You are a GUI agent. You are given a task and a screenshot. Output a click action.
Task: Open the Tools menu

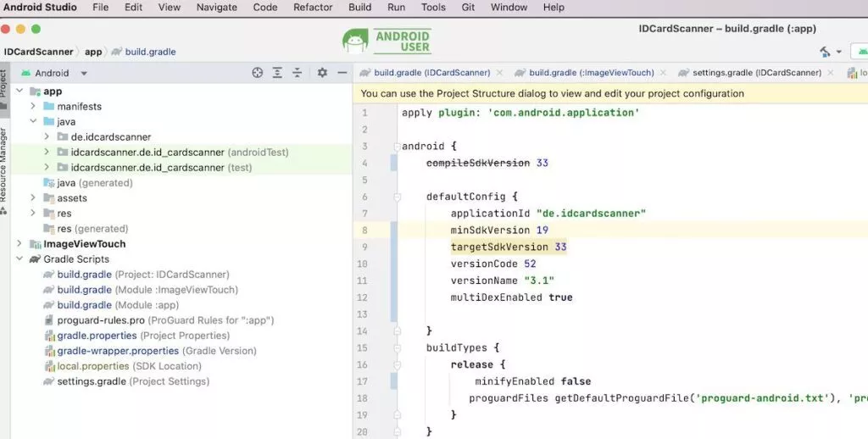433,7
